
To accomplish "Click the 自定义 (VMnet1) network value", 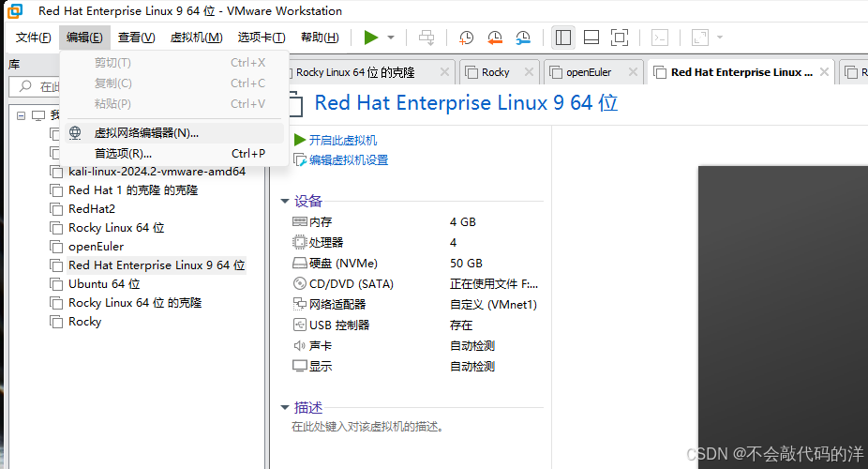I will coord(493,305).
